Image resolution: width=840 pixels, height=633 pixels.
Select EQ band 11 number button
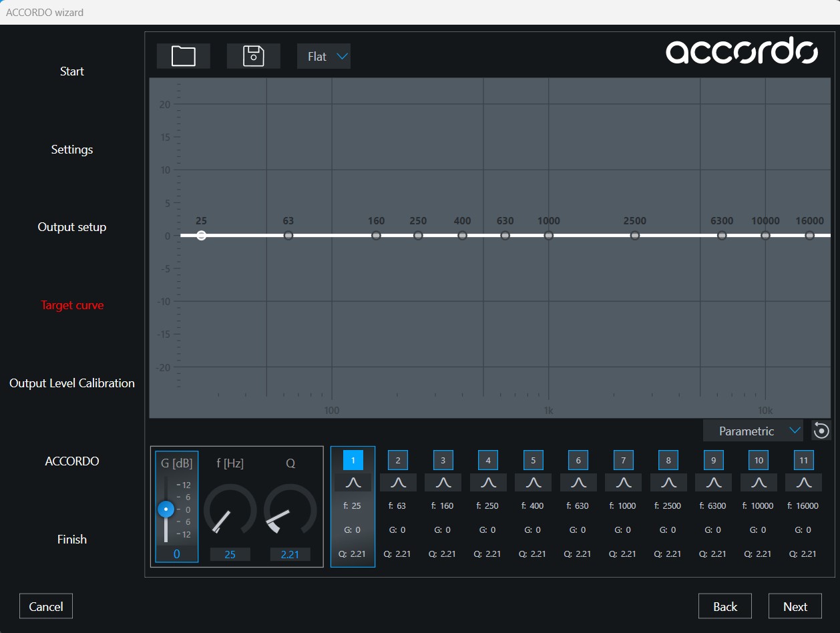coord(804,460)
